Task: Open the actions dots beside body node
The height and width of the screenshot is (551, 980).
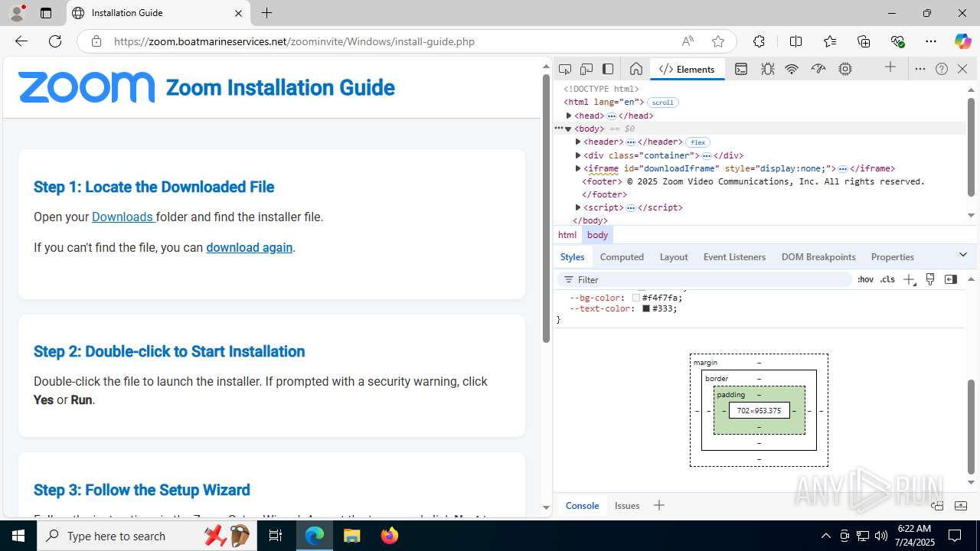Action: [558, 129]
